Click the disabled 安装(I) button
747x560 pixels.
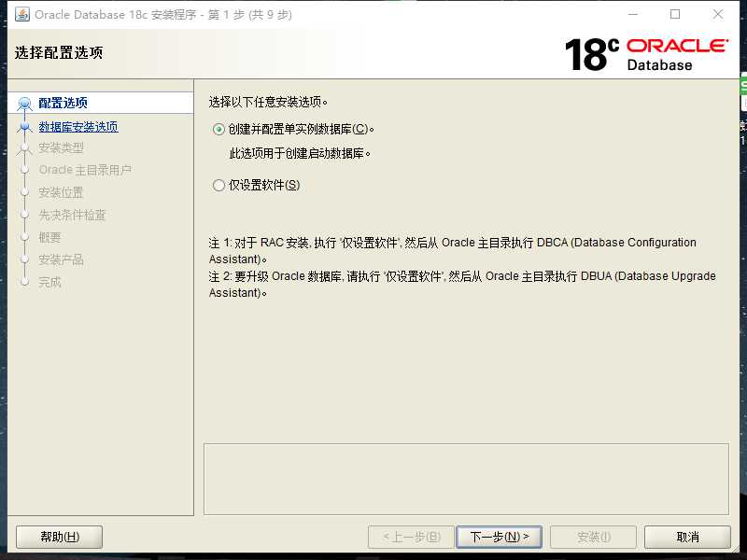[x=593, y=538]
